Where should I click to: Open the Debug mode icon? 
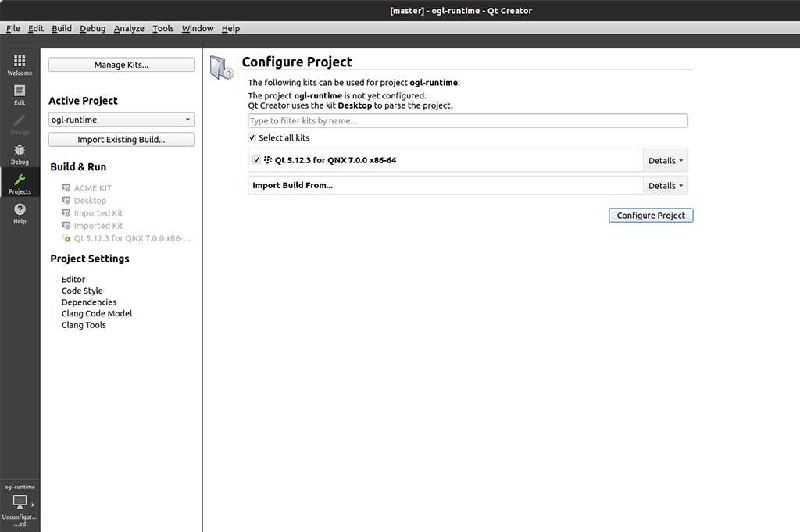pyautogui.click(x=20, y=151)
